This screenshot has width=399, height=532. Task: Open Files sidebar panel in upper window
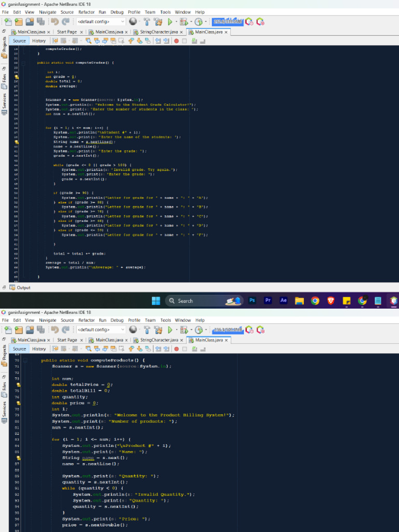pos(4,78)
